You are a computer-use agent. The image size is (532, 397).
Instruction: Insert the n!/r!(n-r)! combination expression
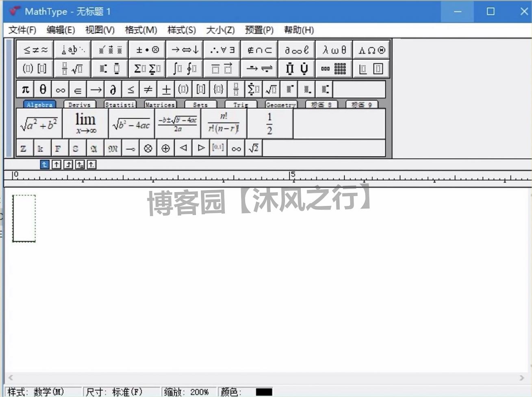tap(224, 124)
